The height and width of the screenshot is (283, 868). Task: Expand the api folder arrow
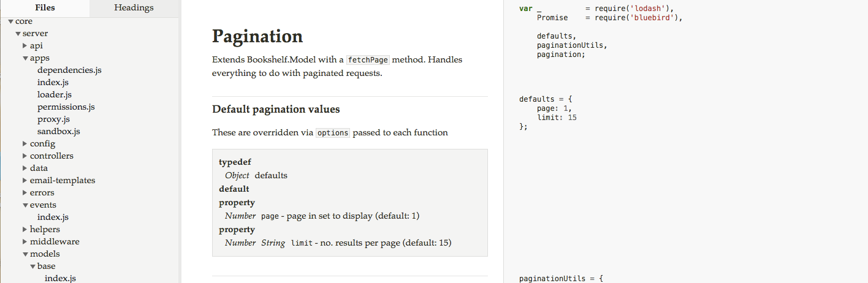[x=25, y=46]
